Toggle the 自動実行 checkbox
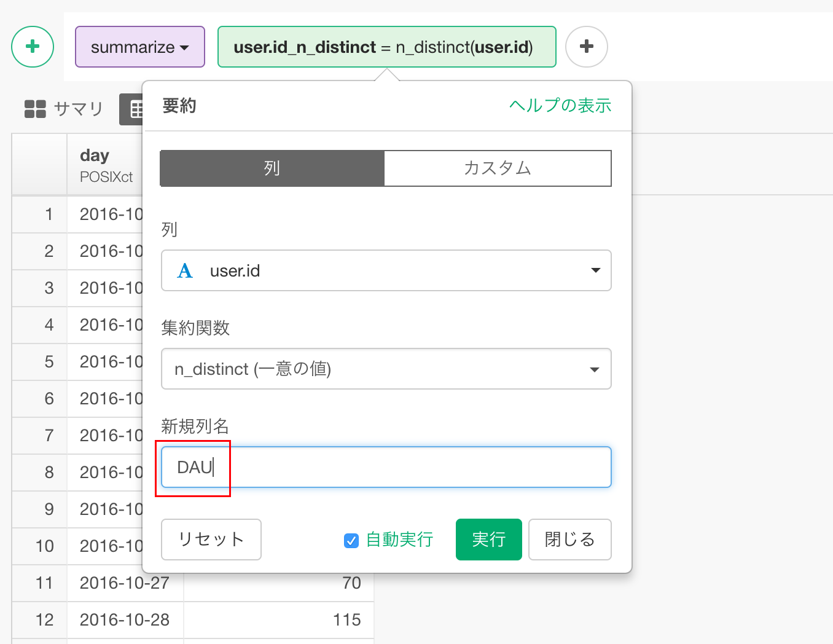The image size is (833, 644). (351, 540)
